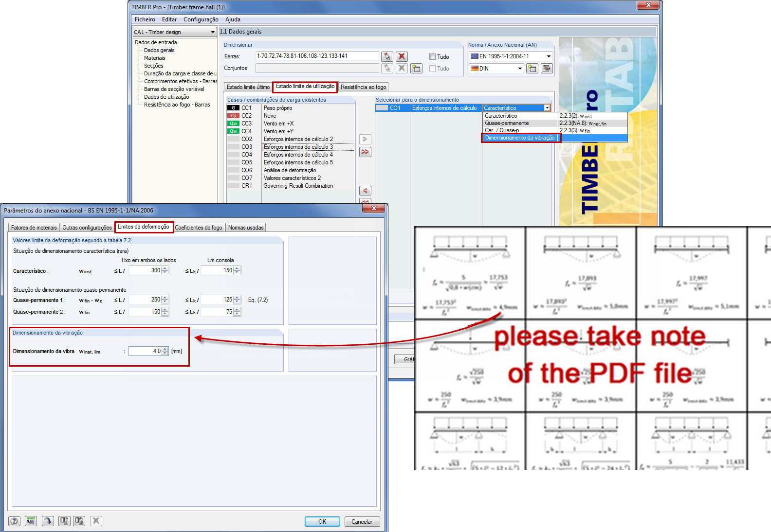
Task: Select the CO3 Esforços internos de cálculo 3 row
Action: (291, 147)
